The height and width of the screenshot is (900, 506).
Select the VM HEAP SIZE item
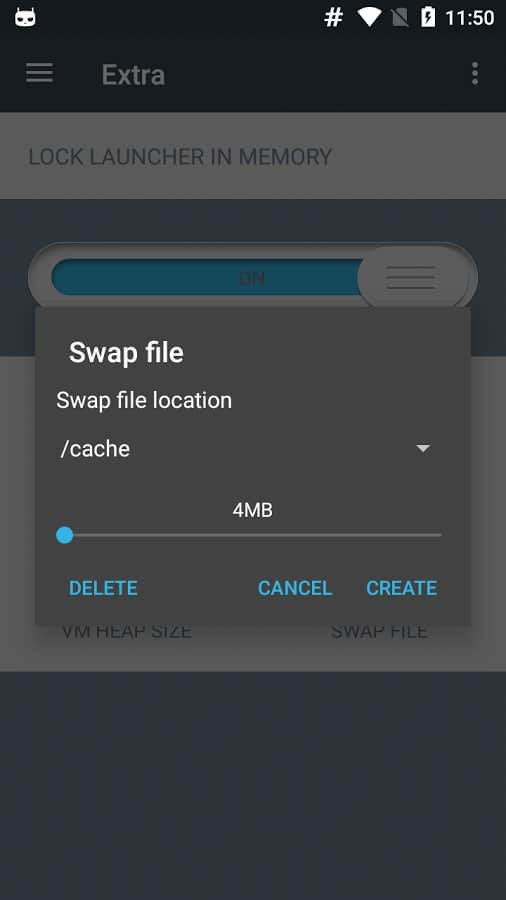pyautogui.click(x=126, y=631)
